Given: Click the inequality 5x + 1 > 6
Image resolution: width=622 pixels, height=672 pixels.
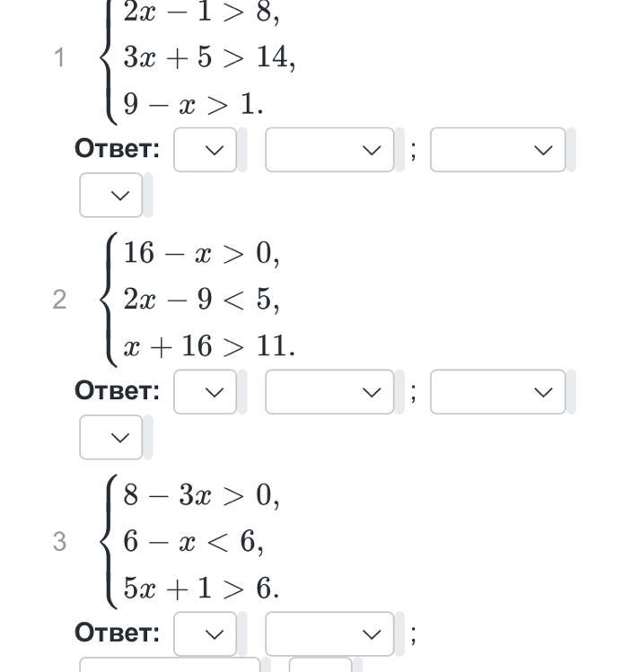Looking at the screenshot, I should click(x=201, y=588).
